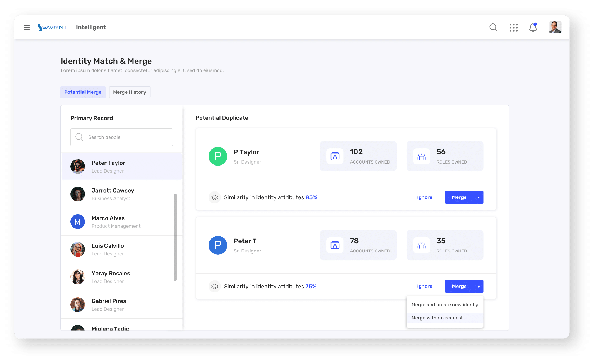
Task: Click the 85% similarity value
Action: pos(311,197)
